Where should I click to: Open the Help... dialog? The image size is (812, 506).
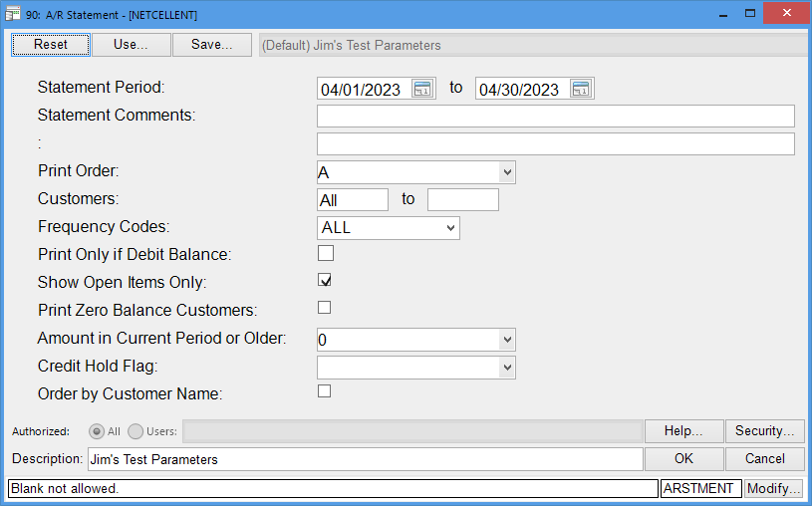[683, 431]
